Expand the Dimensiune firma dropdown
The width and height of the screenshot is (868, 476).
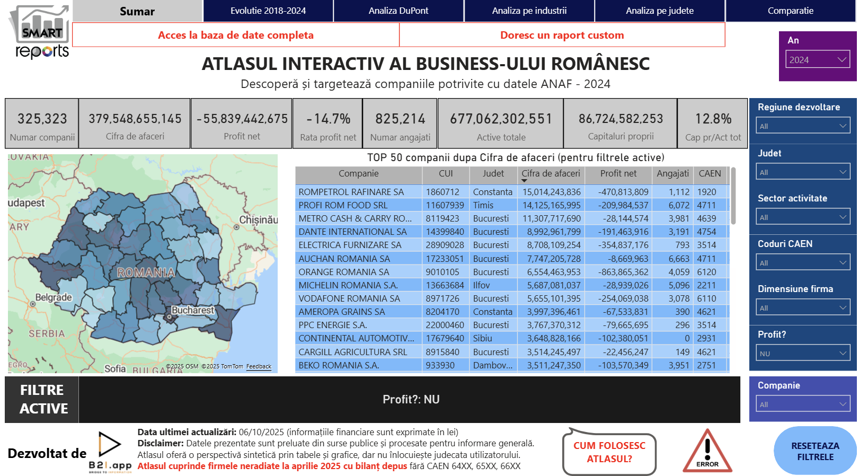[802, 307]
